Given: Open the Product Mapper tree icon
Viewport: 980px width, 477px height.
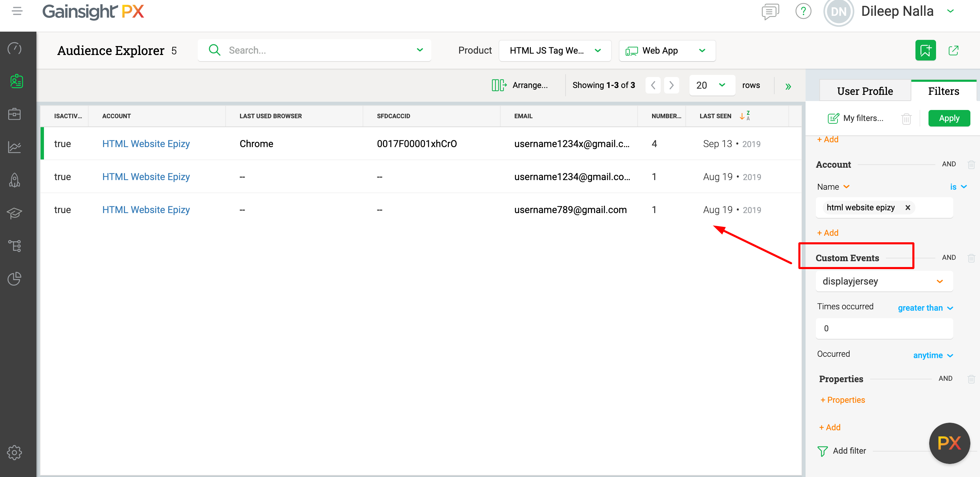Looking at the screenshot, I should click(x=15, y=245).
